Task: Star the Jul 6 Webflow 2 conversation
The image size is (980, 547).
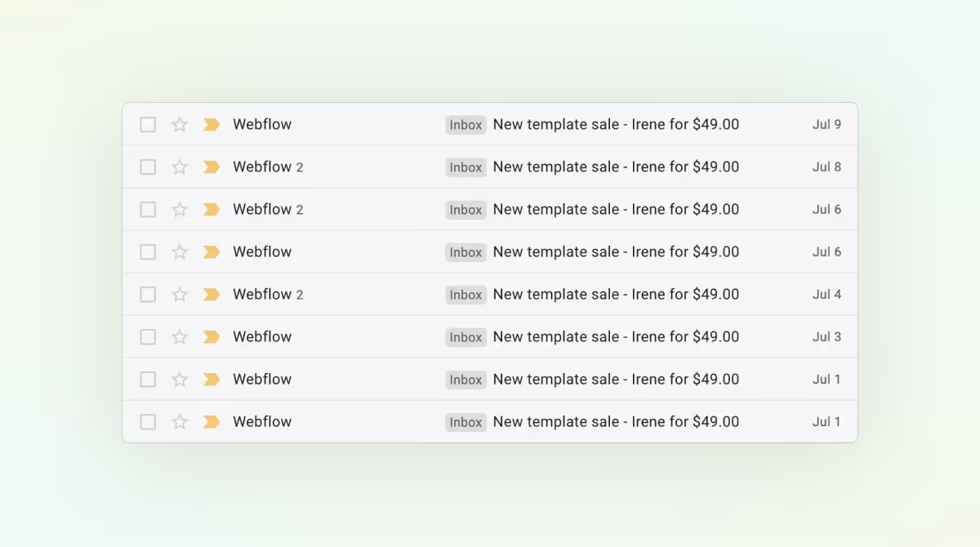Action: click(x=179, y=209)
